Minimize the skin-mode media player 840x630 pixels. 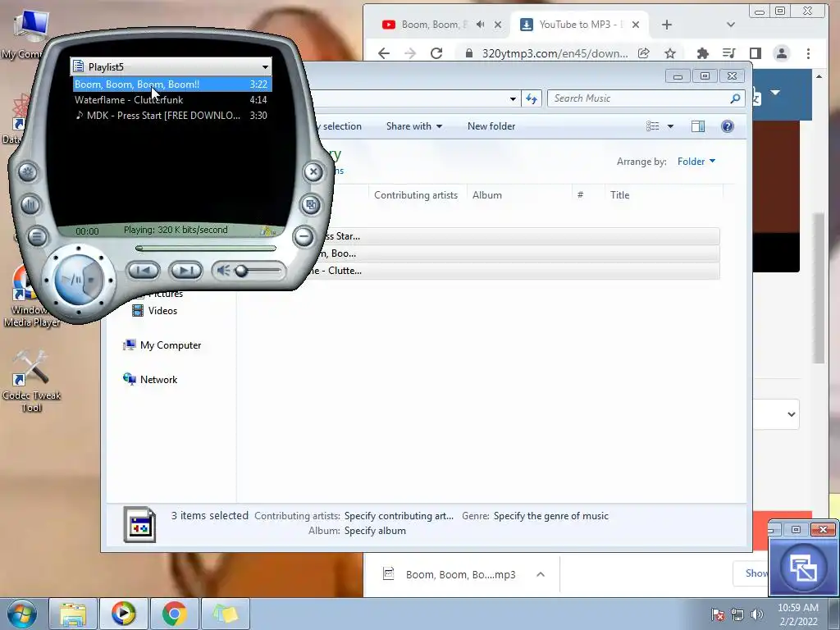304,236
